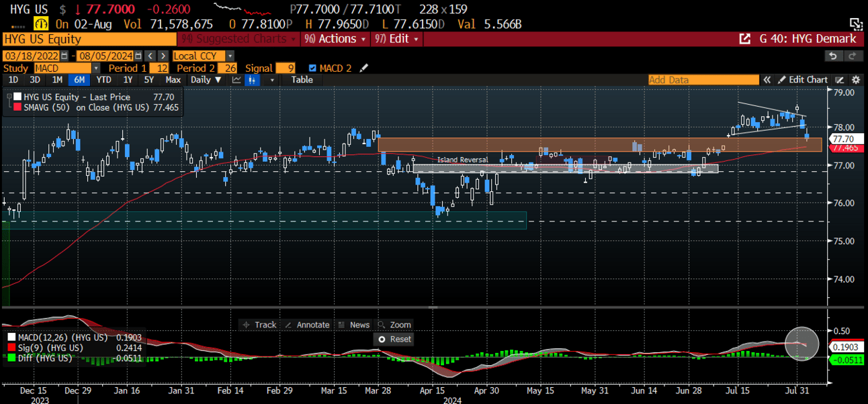Expand chart type options dropdown arrow
The image size is (868, 404).
click(271, 80)
